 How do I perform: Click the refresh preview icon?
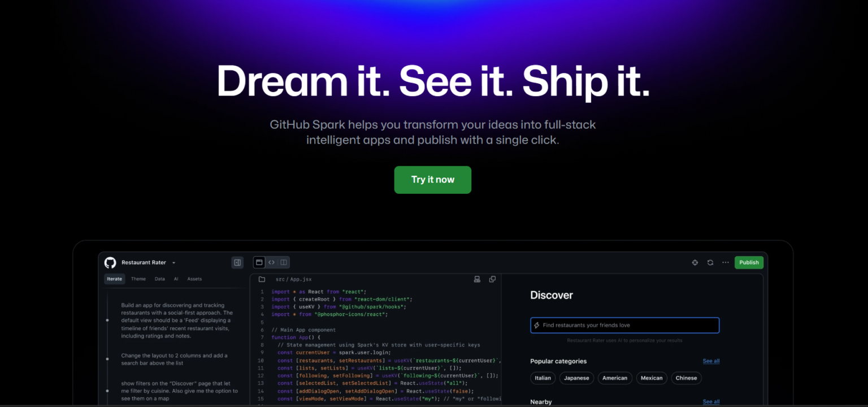[710, 262]
